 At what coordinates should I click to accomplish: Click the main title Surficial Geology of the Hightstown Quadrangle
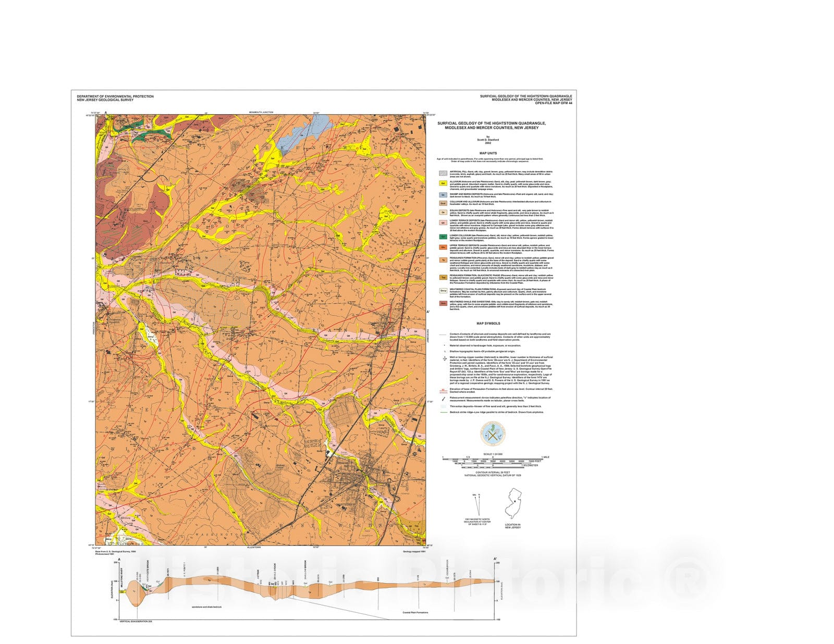pyautogui.click(x=492, y=125)
